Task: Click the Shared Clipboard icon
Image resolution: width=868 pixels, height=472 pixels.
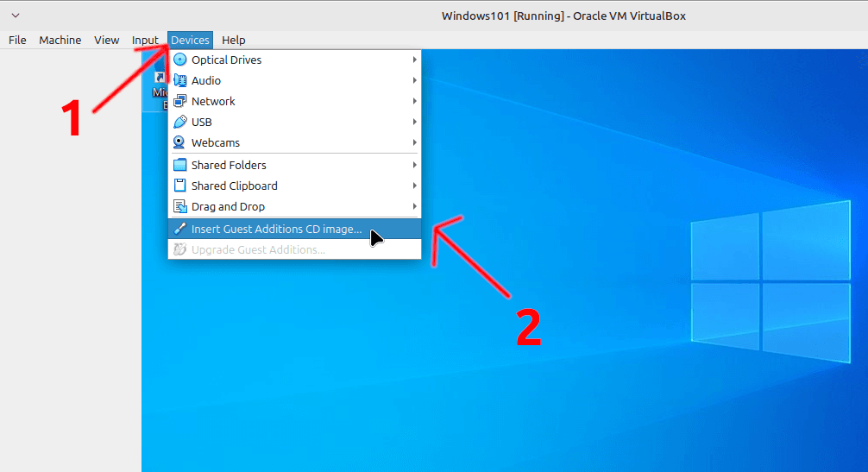Action: [x=180, y=186]
